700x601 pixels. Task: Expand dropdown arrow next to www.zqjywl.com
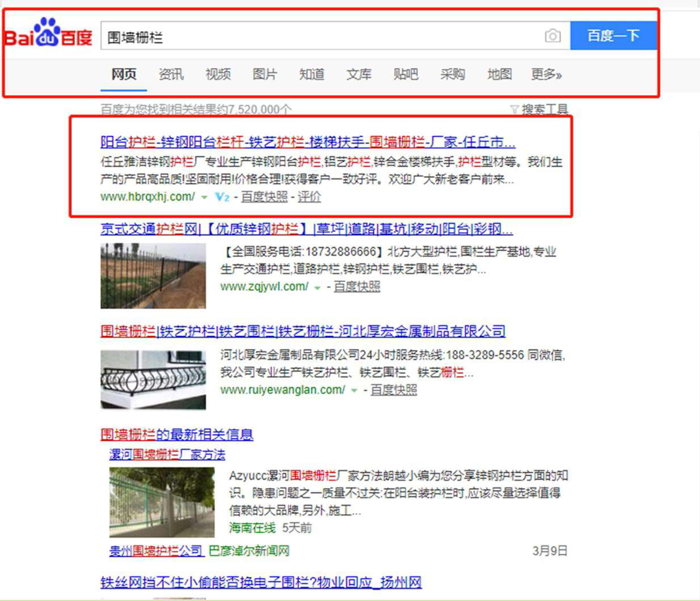point(318,288)
